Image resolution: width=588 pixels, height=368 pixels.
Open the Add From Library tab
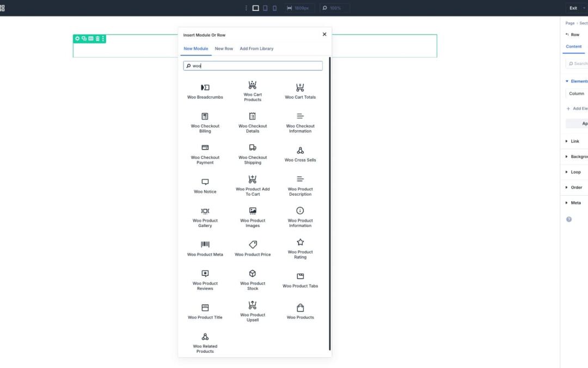pyautogui.click(x=256, y=49)
